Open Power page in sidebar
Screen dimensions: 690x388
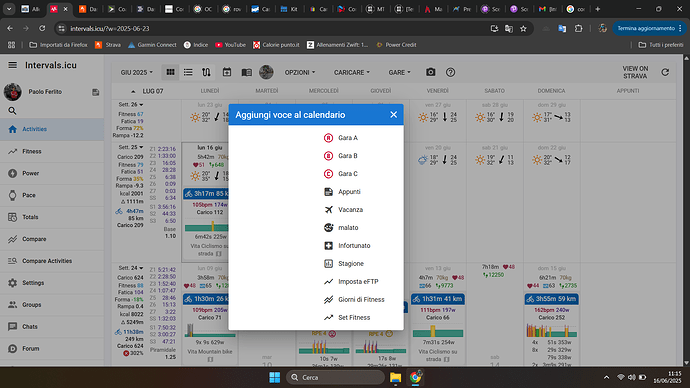(52, 173)
